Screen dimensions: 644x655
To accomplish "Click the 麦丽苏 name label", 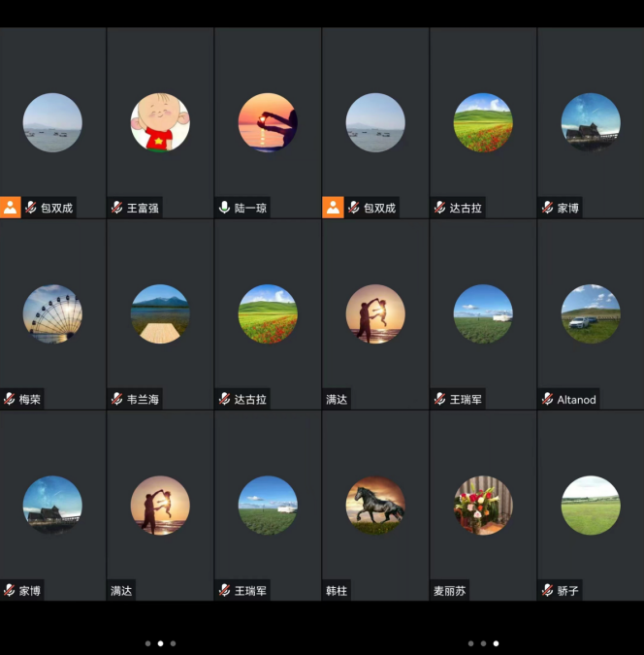I will (x=450, y=590).
